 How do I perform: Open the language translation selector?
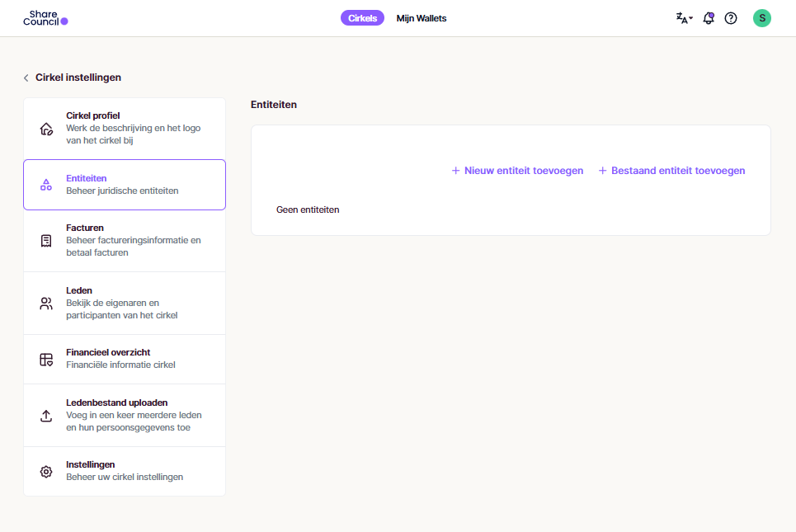pyautogui.click(x=684, y=18)
